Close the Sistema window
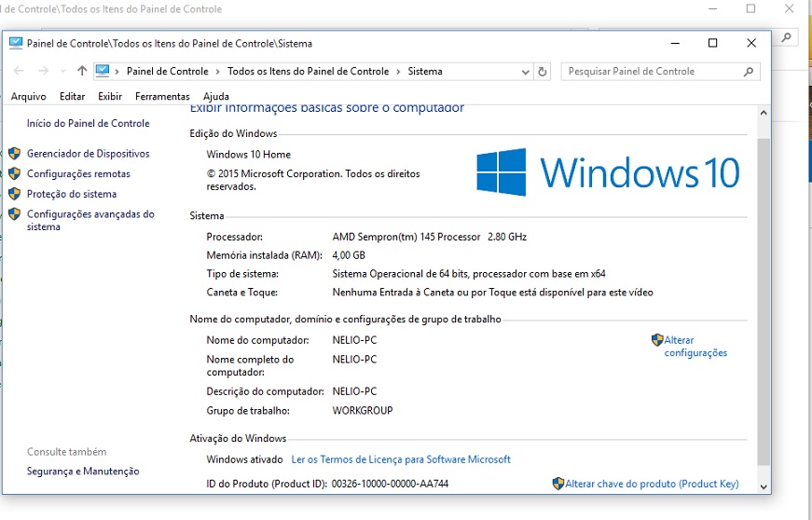This screenshot has height=520, width=812. click(751, 44)
